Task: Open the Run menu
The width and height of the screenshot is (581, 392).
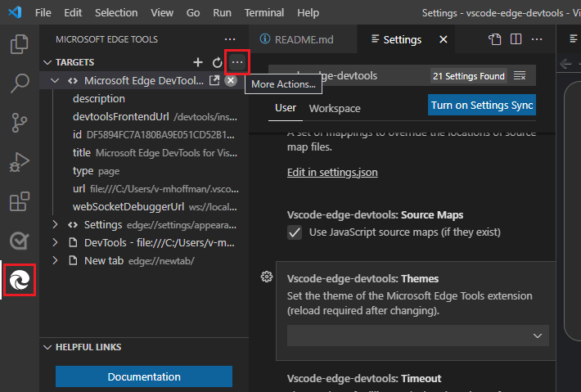Action: coord(222,12)
